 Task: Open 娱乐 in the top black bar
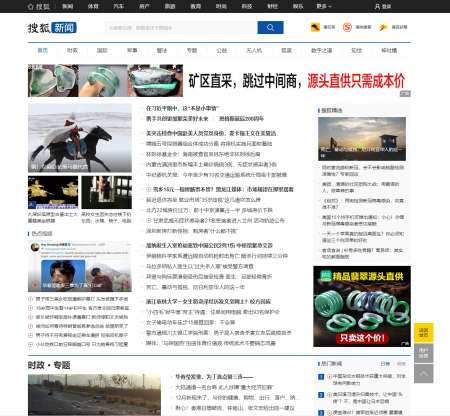(298, 6)
